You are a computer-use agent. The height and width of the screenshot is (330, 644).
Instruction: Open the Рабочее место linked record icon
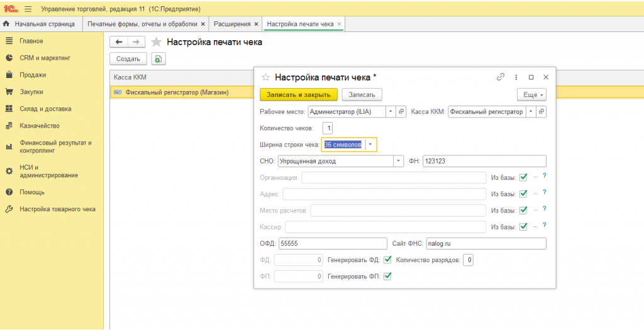pyautogui.click(x=402, y=111)
